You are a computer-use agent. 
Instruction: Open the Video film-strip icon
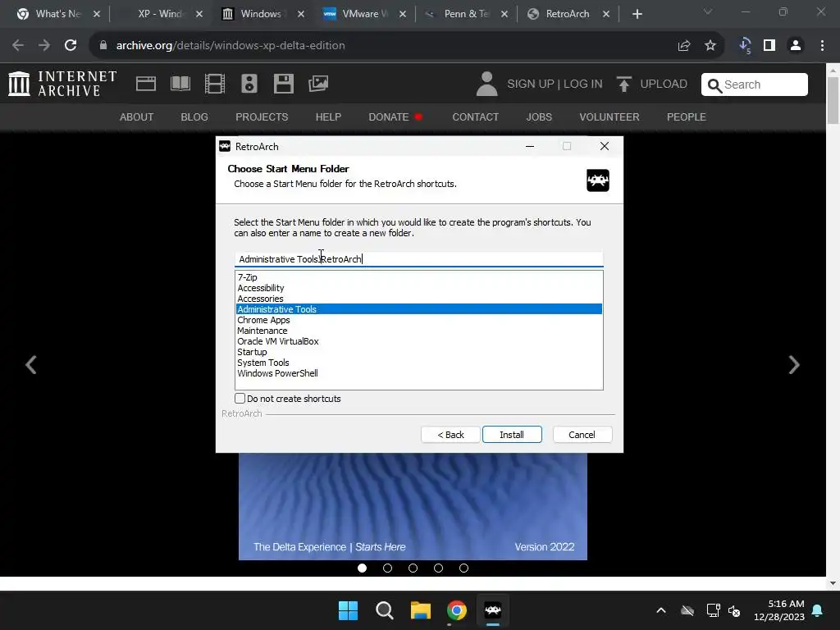coord(214,84)
